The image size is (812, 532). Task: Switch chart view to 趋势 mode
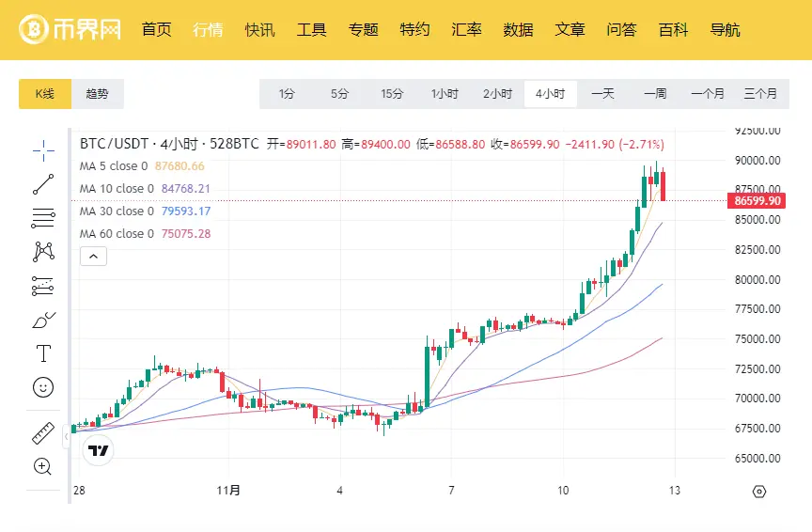[97, 94]
